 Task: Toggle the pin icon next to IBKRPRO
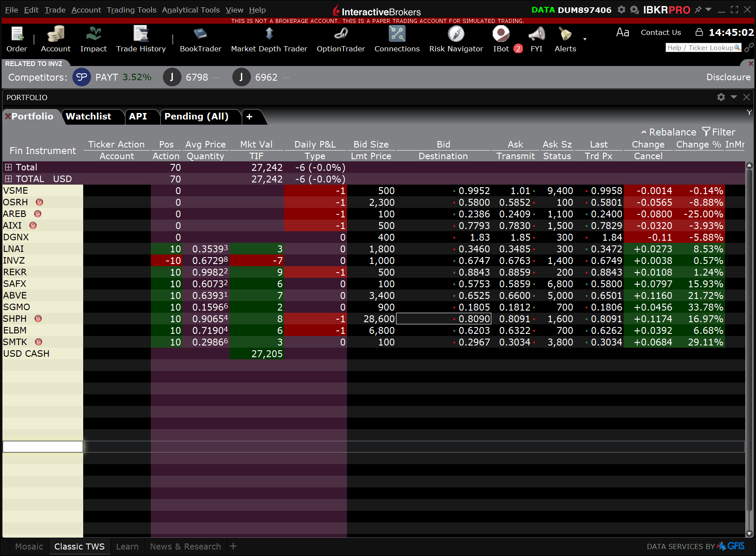[698, 9]
